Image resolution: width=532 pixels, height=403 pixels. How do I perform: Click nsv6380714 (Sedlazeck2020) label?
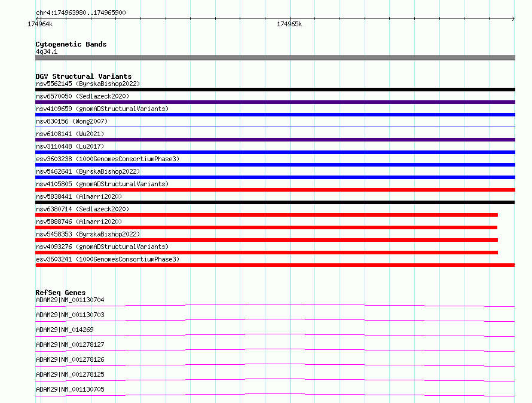pos(82,209)
